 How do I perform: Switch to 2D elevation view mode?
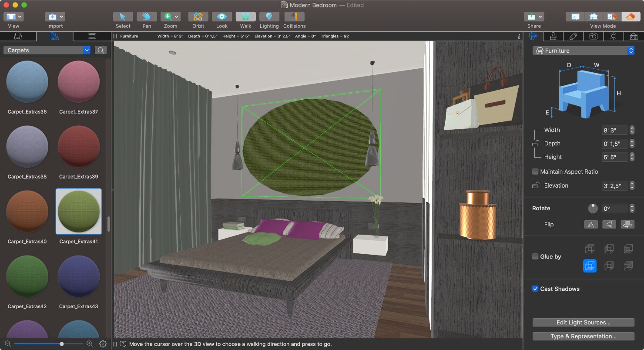(x=594, y=17)
